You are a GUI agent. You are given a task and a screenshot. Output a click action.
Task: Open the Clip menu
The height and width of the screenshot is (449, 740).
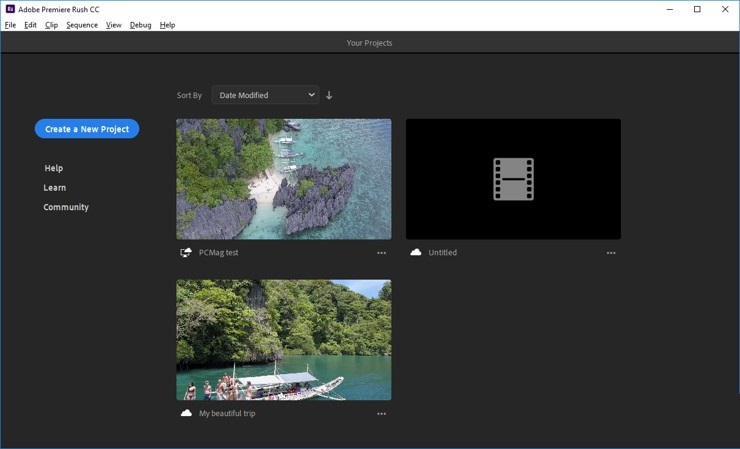click(51, 25)
